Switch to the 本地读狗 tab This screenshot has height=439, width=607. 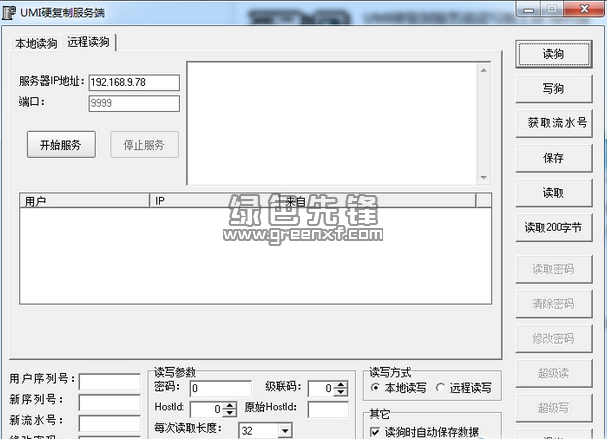pos(36,43)
